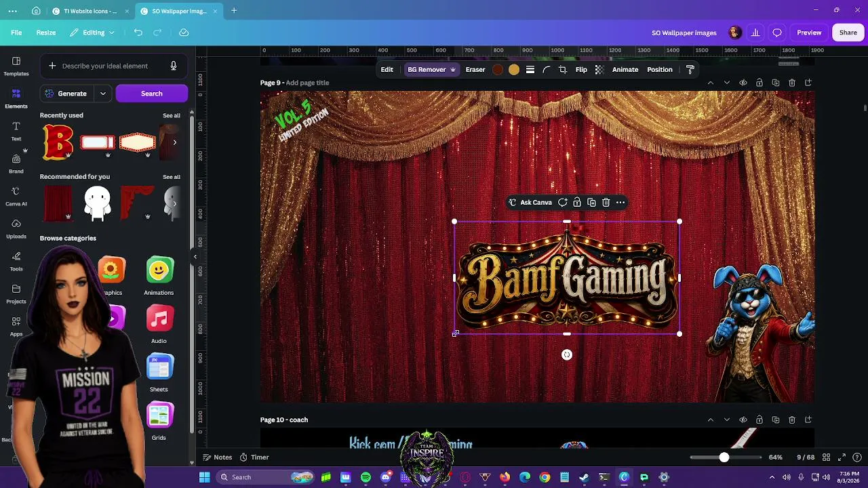Enter fullscreen present mode icon
This screenshot has height=488, width=868.
tap(842, 457)
